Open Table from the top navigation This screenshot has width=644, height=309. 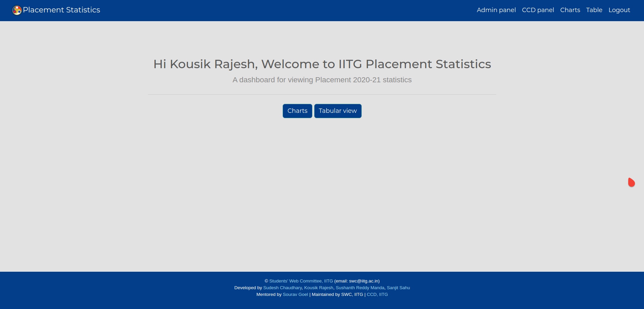click(x=594, y=10)
